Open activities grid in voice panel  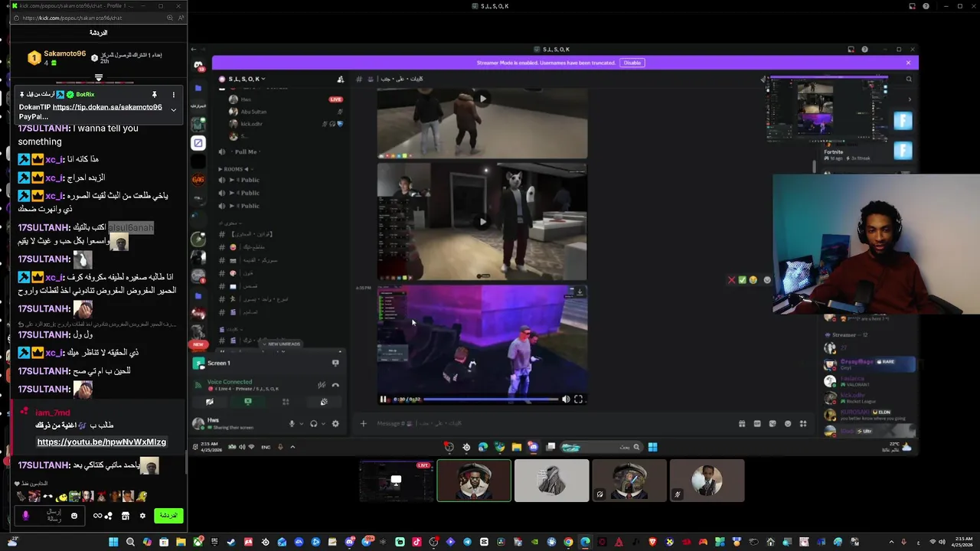click(286, 402)
